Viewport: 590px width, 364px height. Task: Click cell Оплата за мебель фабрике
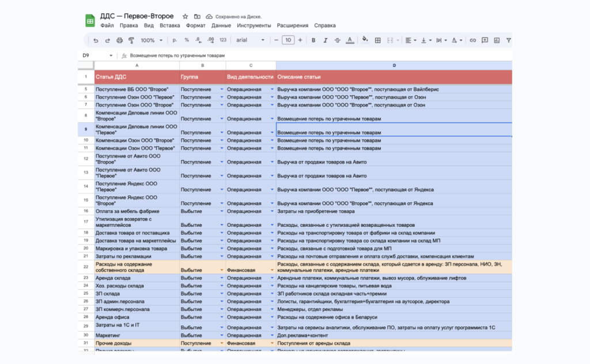137,211
